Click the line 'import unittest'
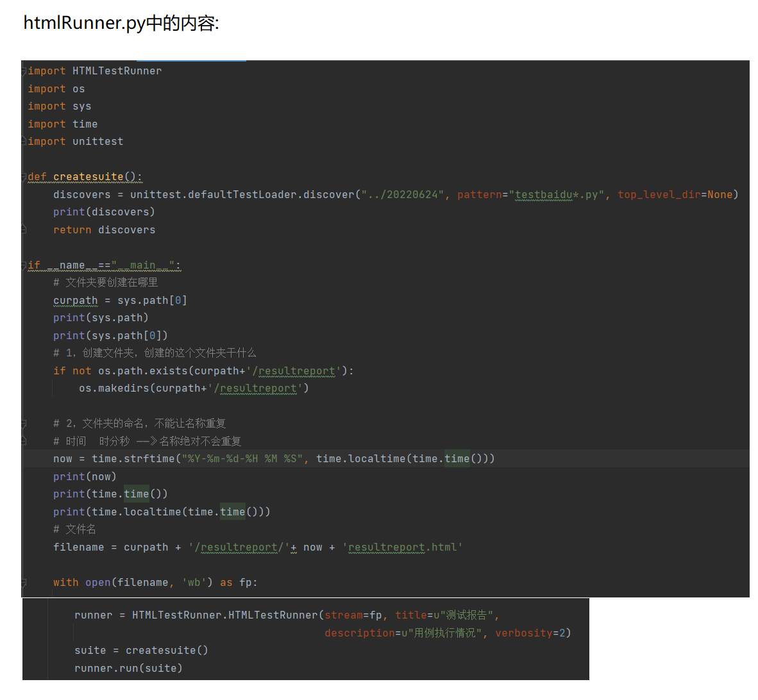The width and height of the screenshot is (758, 700). (76, 142)
